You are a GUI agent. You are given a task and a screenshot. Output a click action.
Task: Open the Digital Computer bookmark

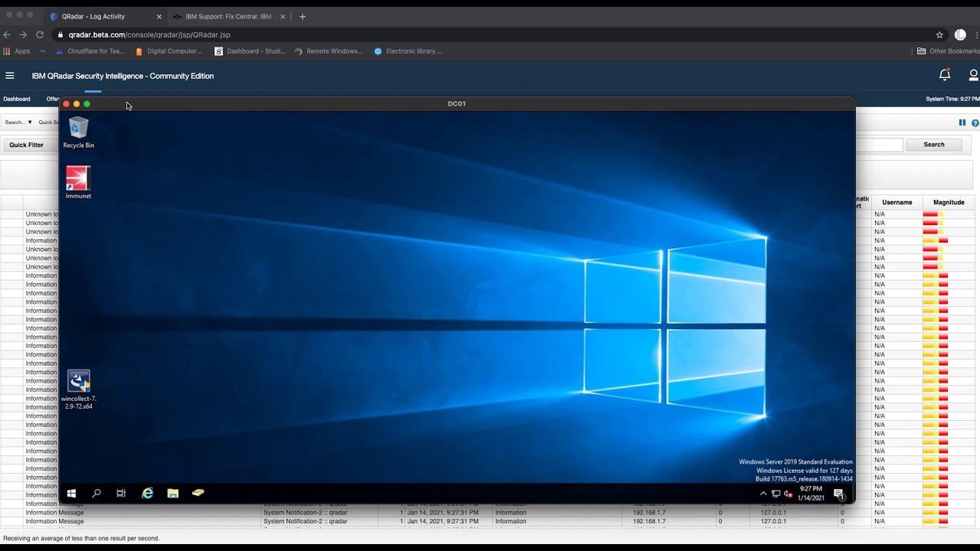coord(168,51)
